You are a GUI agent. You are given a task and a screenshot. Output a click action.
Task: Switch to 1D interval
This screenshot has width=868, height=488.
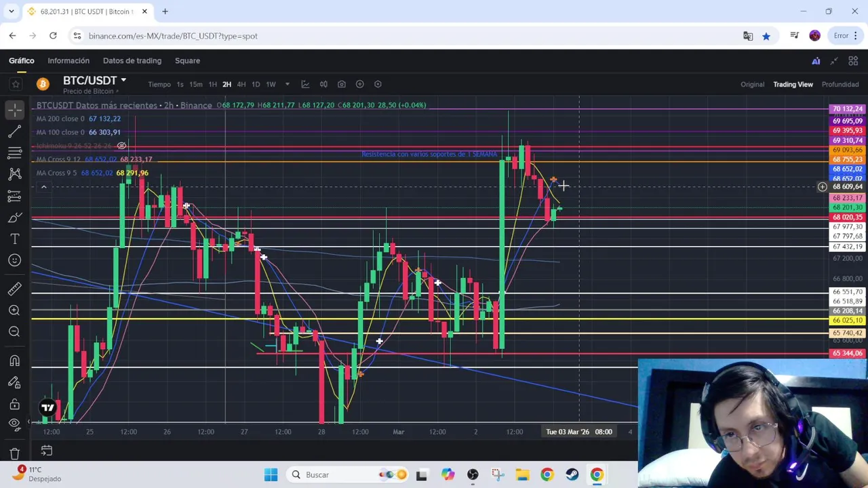[x=256, y=84]
